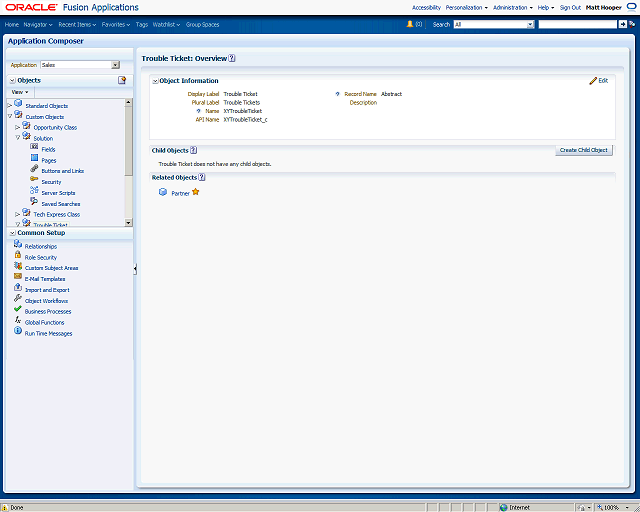640x512 pixels.
Task: Expand the Standard Objects tree node
Action: point(10,106)
